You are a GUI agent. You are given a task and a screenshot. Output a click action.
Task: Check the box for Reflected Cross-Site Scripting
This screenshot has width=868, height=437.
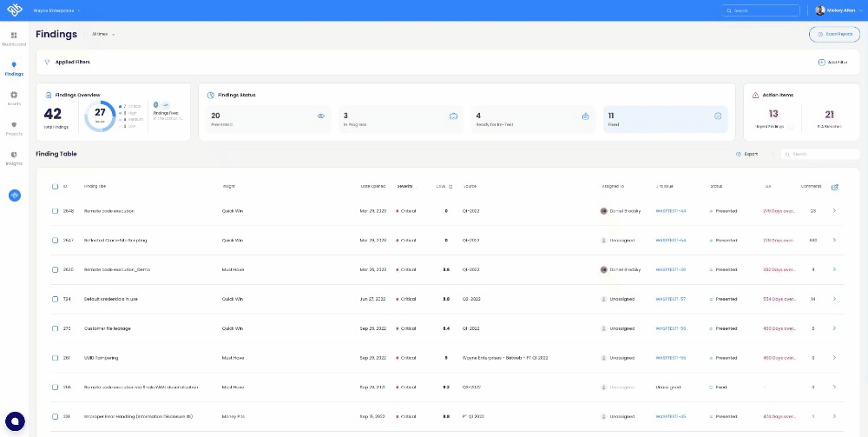click(x=55, y=241)
